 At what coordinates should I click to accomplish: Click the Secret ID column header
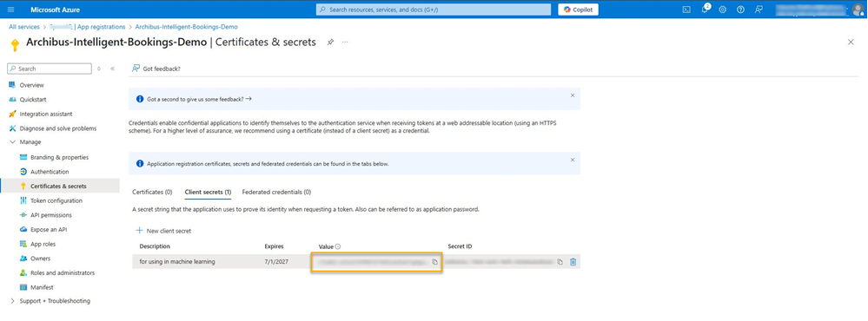(x=460, y=246)
